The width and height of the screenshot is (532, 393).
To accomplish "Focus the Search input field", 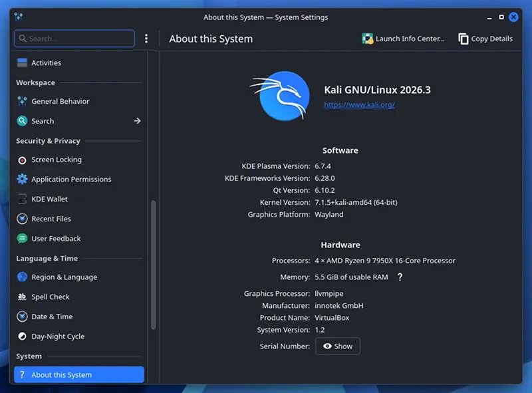I will click(74, 39).
